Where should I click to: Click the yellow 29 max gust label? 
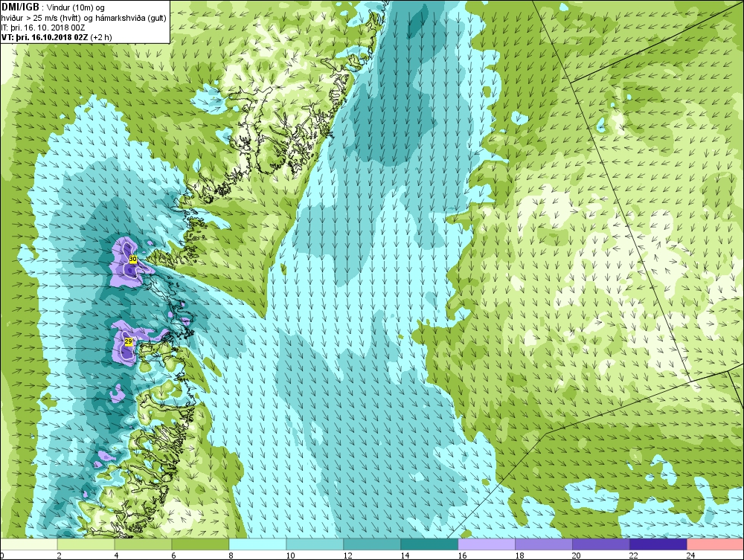[128, 341]
